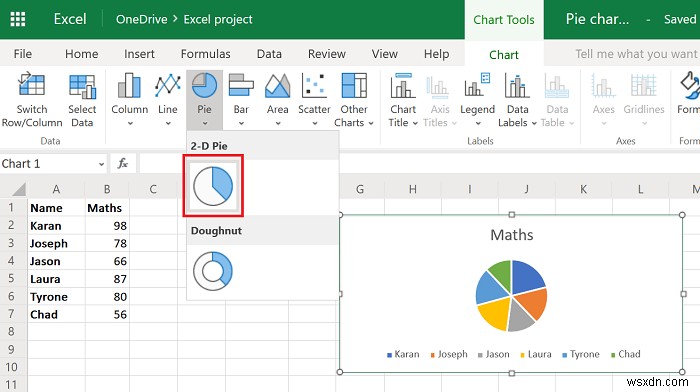Switch to the Insert tab
Viewport: 700px width, 392px height.
click(139, 54)
